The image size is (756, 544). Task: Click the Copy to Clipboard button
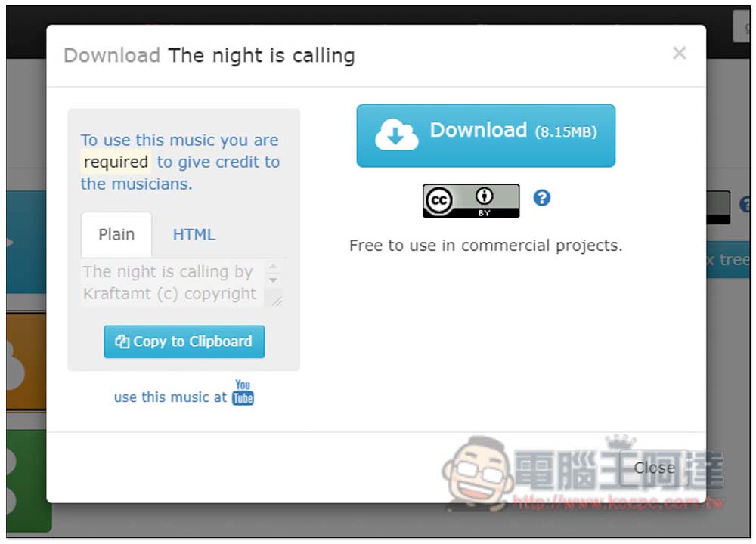pyautogui.click(x=184, y=342)
